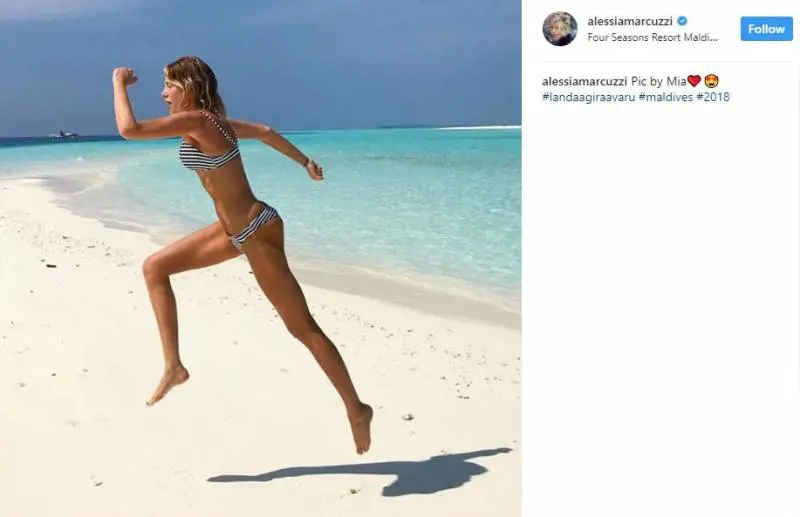Click the runner's shadow on the sand
The image size is (800, 517).
360,473
